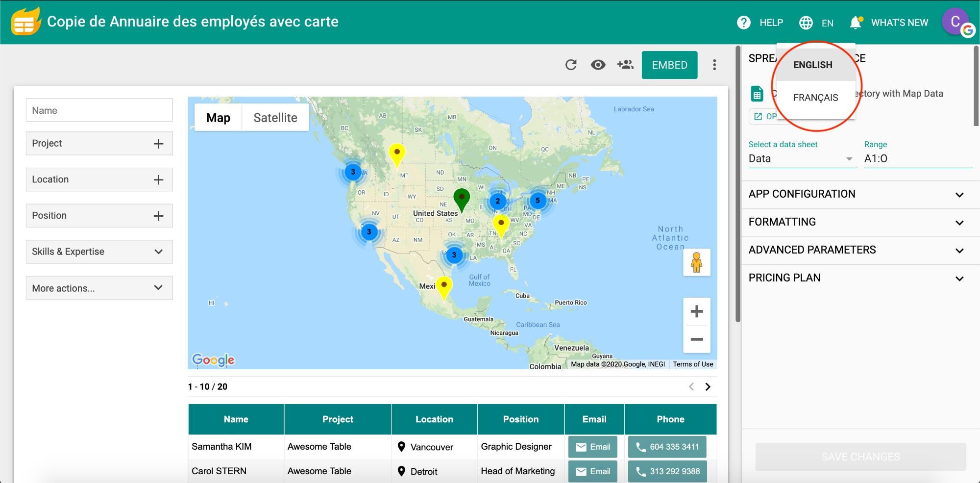The image size is (980, 483).
Task: Zoom in the map with plus button
Action: tap(697, 311)
